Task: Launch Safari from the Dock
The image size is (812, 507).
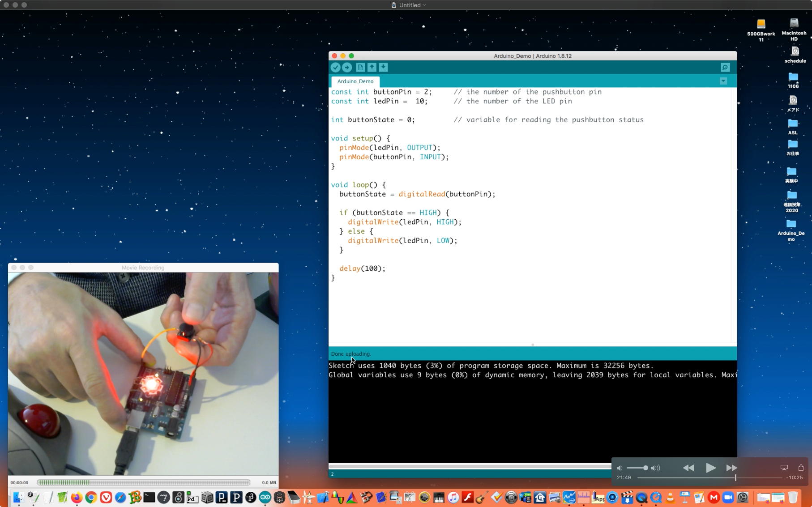Action: tap(120, 497)
